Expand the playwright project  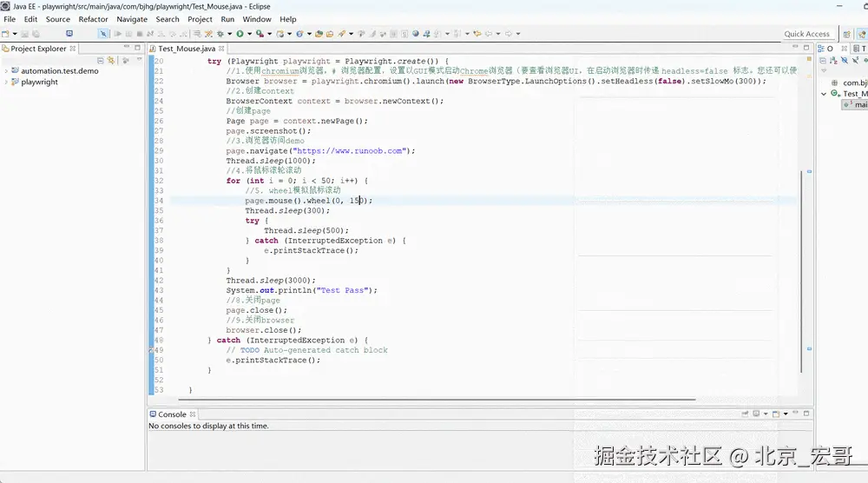click(6, 82)
